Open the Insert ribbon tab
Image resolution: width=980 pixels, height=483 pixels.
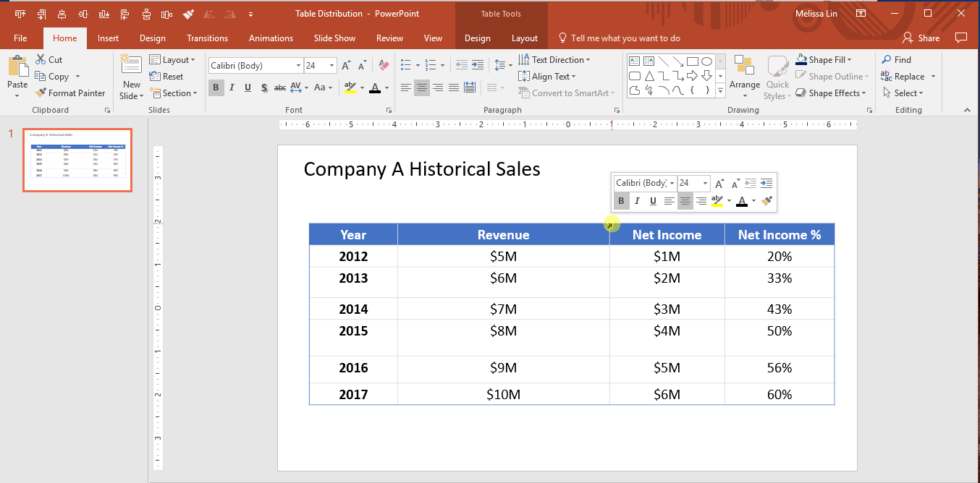108,38
